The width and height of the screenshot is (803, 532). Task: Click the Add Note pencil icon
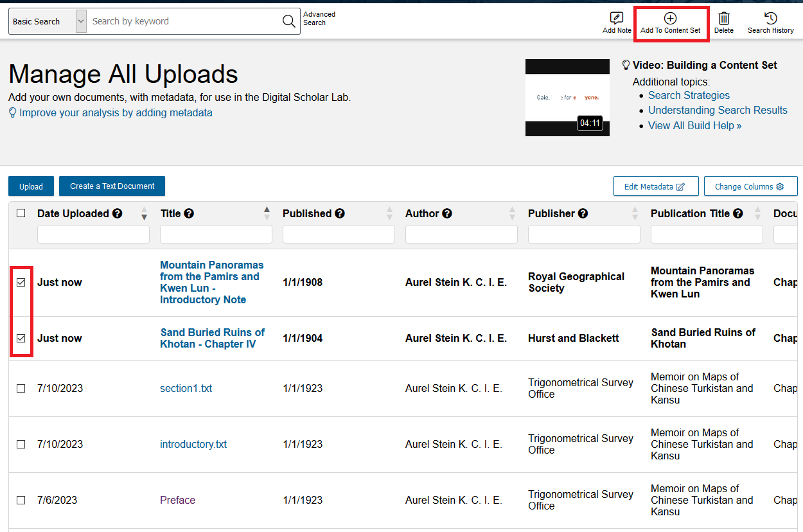click(616, 19)
